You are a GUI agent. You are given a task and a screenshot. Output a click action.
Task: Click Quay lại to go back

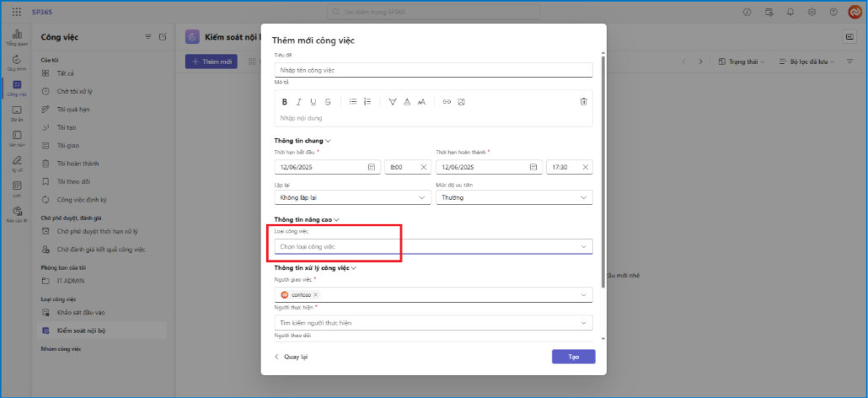(291, 357)
